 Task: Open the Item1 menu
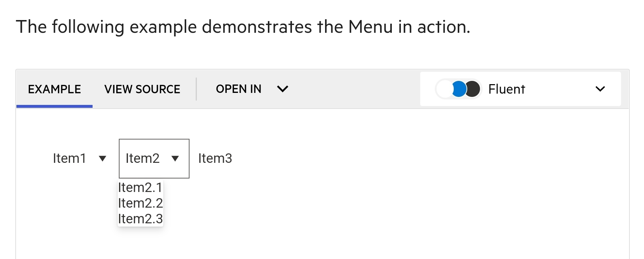(x=70, y=158)
